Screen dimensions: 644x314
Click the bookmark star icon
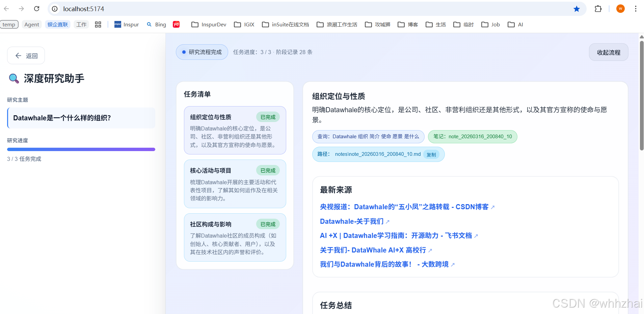click(x=576, y=9)
